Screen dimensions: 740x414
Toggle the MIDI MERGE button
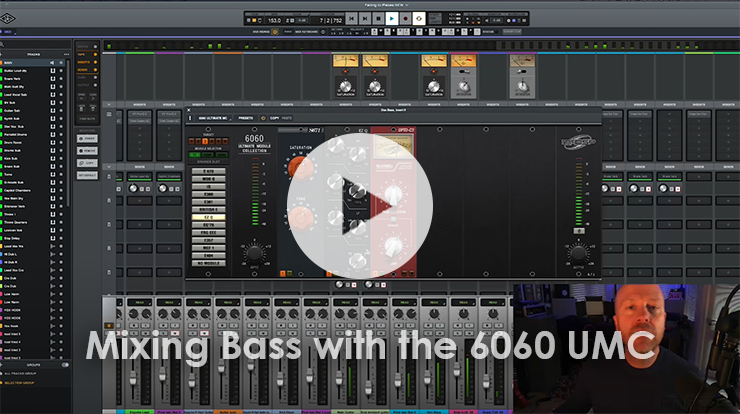(275, 32)
